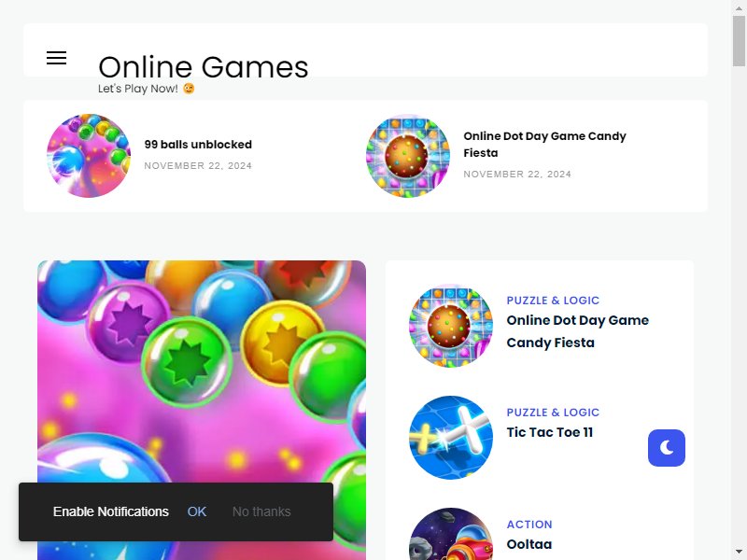Click the scroll down arrow of page scrollbar
Screen dimensions: 747x560
pos(739,553)
